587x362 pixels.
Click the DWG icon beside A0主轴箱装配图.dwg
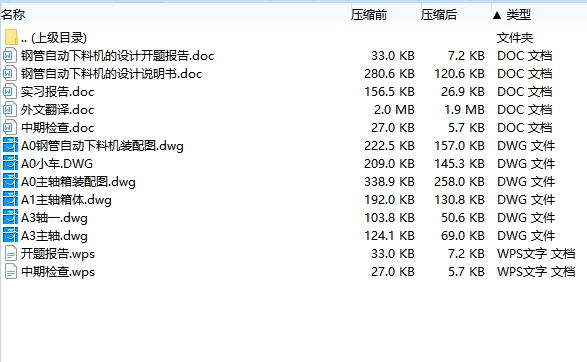[10, 182]
